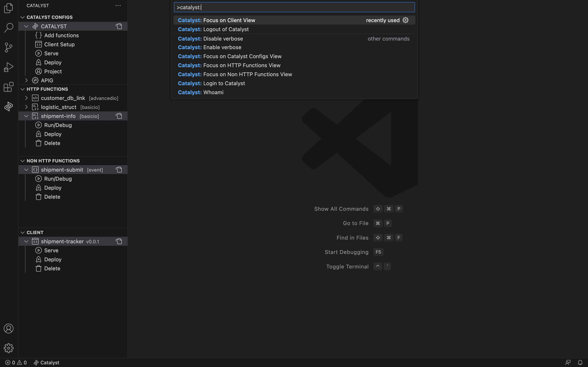Click the copy icon next to shipment-submit
Screen dimensions: 588x367
[x=119, y=170]
